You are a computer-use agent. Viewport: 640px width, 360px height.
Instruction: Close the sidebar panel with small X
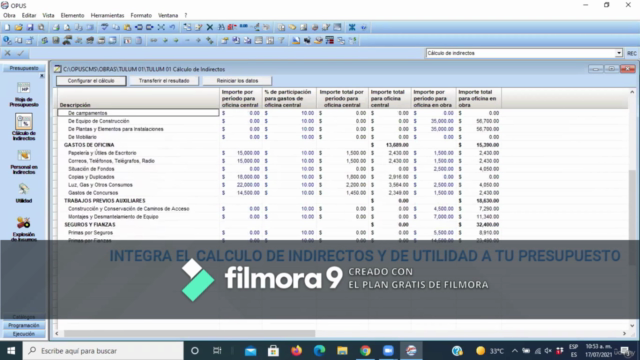(x=42, y=76)
